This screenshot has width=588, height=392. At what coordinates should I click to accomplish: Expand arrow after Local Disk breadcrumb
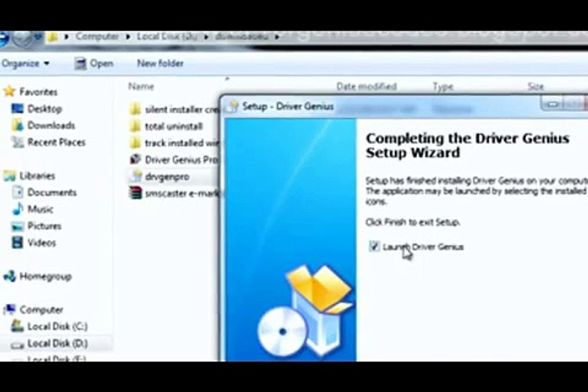[x=206, y=37]
